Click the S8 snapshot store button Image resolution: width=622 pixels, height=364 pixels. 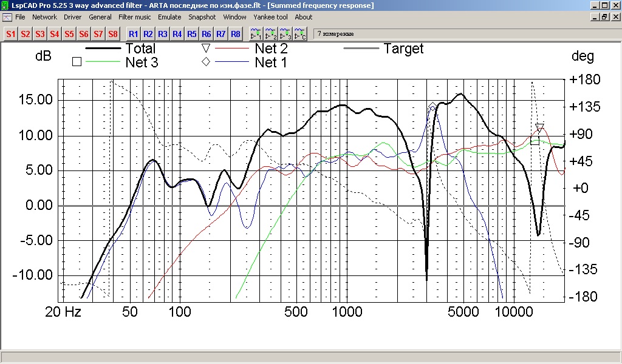113,34
